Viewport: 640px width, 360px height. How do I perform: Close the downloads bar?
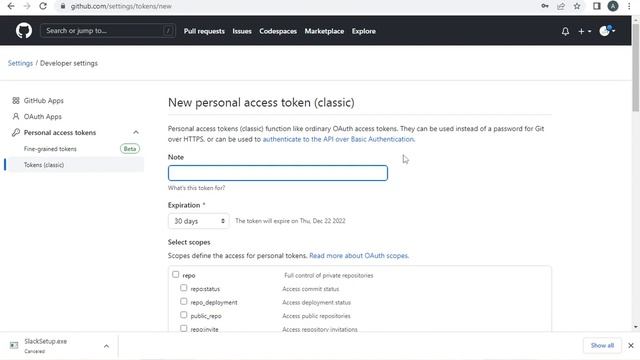point(631,345)
